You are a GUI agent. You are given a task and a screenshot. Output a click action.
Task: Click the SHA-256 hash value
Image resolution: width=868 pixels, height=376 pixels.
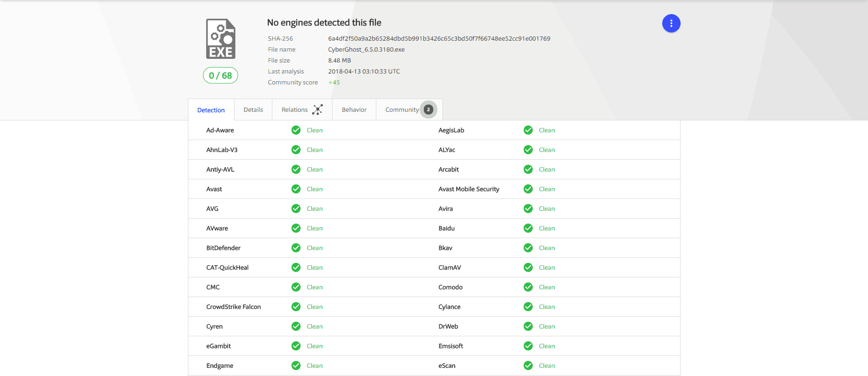tap(439, 38)
